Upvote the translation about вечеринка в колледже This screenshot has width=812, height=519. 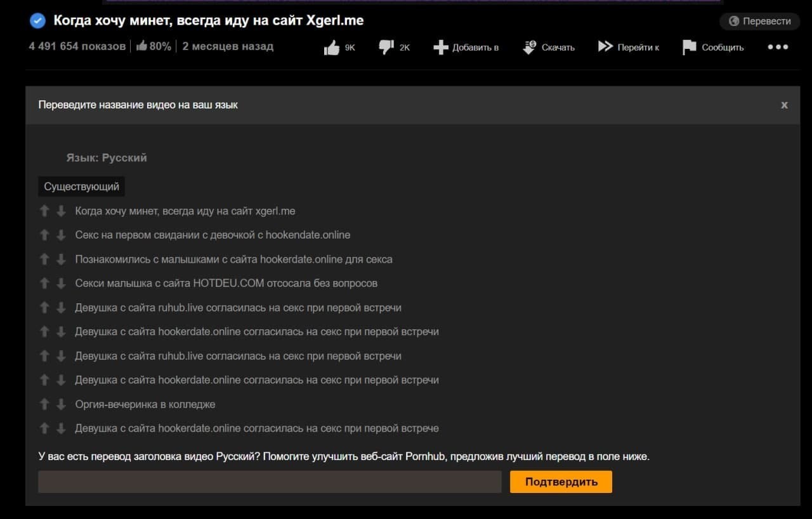pyautogui.click(x=44, y=404)
